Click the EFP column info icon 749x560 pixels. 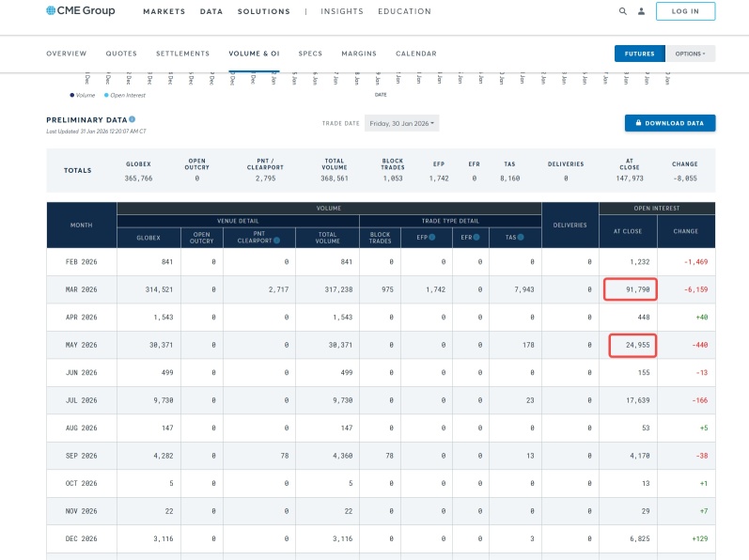coord(431,238)
